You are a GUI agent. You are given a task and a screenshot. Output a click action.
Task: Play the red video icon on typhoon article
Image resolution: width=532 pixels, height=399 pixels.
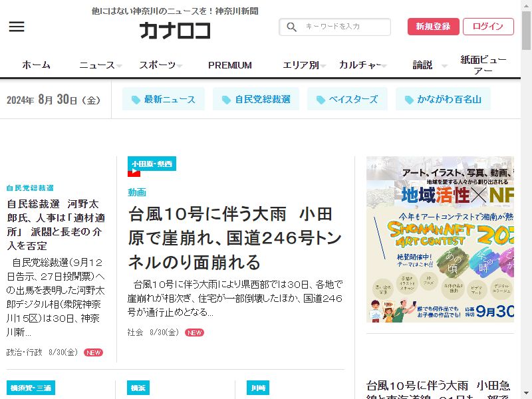tap(134, 172)
